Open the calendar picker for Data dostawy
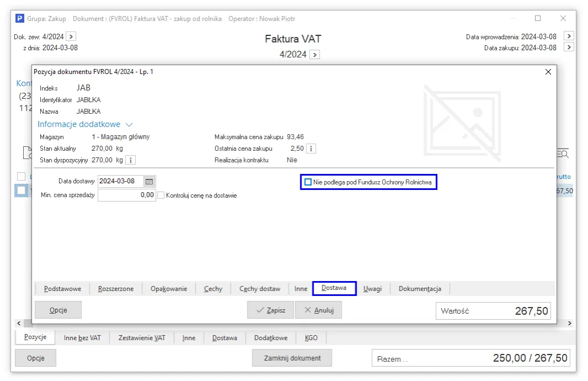This screenshot has width=588, height=381. tap(149, 182)
